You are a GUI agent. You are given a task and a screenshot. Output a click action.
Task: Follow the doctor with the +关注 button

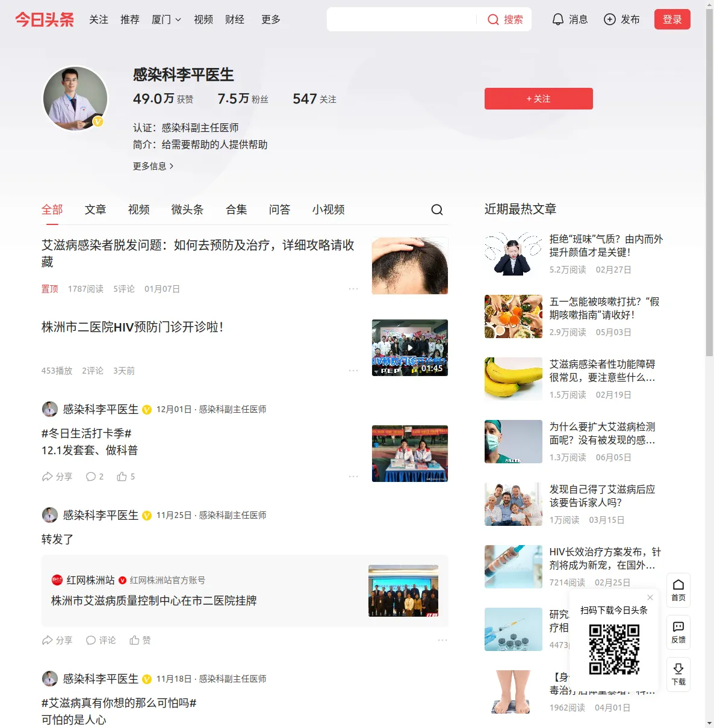pos(538,99)
